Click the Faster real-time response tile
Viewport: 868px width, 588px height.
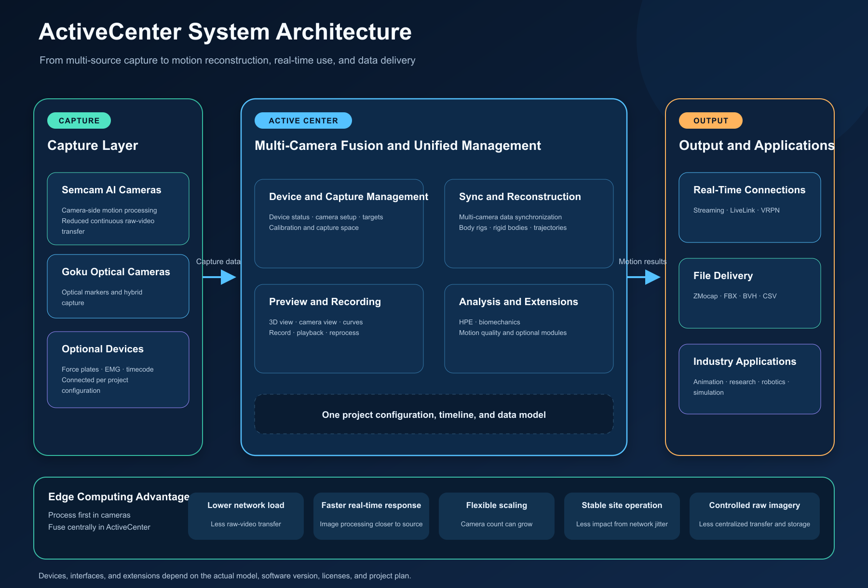tap(371, 516)
